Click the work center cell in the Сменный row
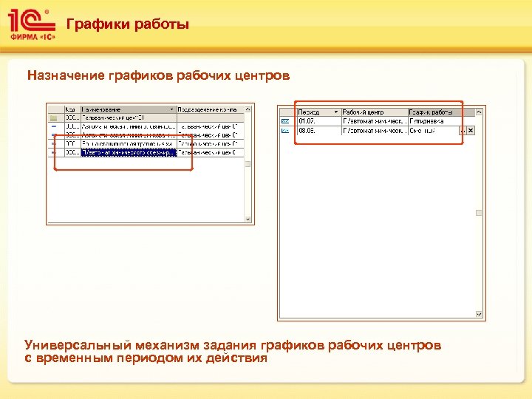The height and width of the screenshot is (399, 532). pos(374,131)
